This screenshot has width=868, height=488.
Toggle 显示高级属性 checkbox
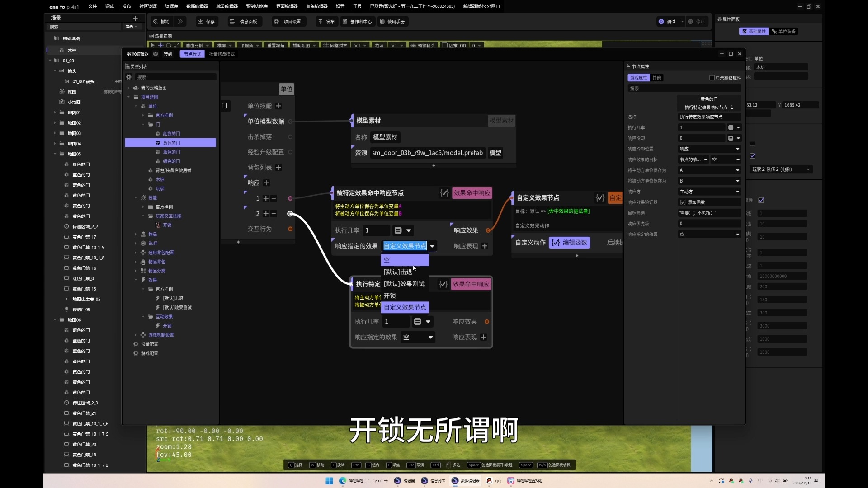click(x=710, y=77)
